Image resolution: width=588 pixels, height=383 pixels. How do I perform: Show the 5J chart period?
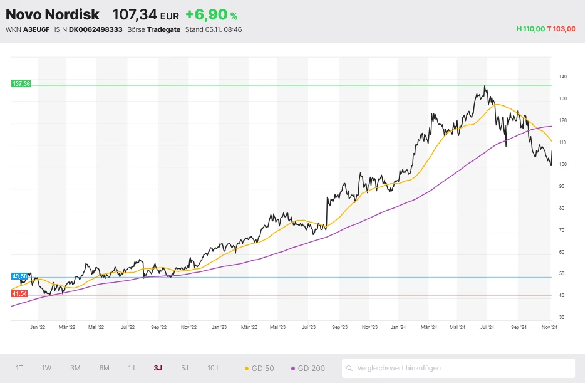[184, 369]
